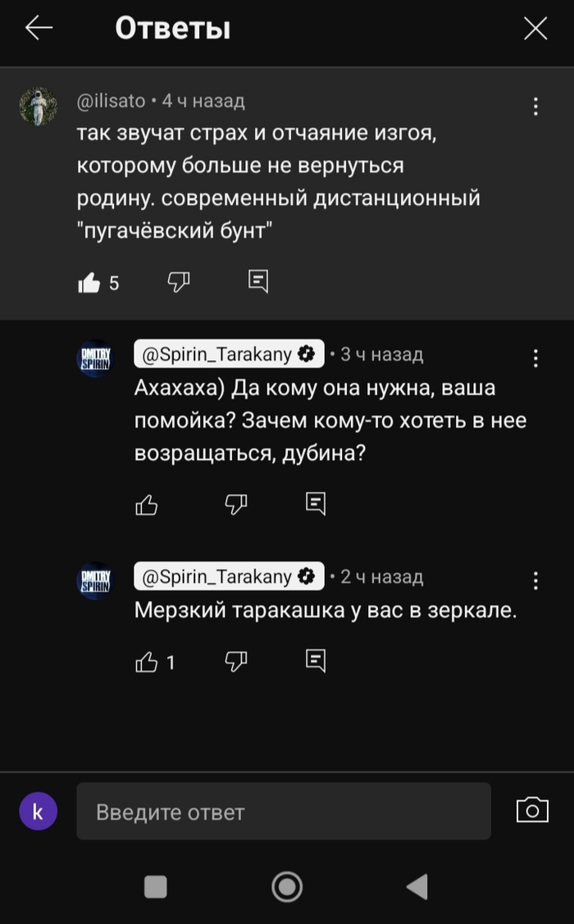574x924 pixels.
Task: Tap the Введите ответ input field
Action: click(284, 812)
